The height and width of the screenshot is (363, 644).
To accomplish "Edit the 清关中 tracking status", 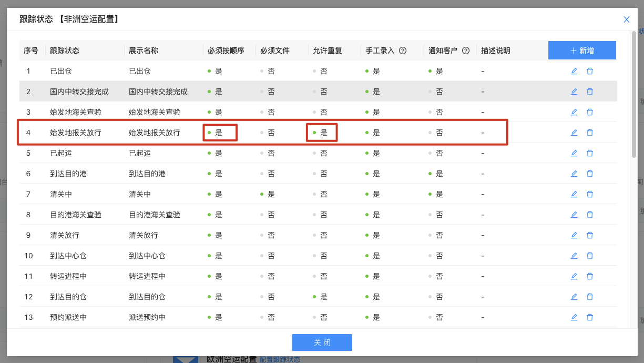I will click(x=574, y=194).
